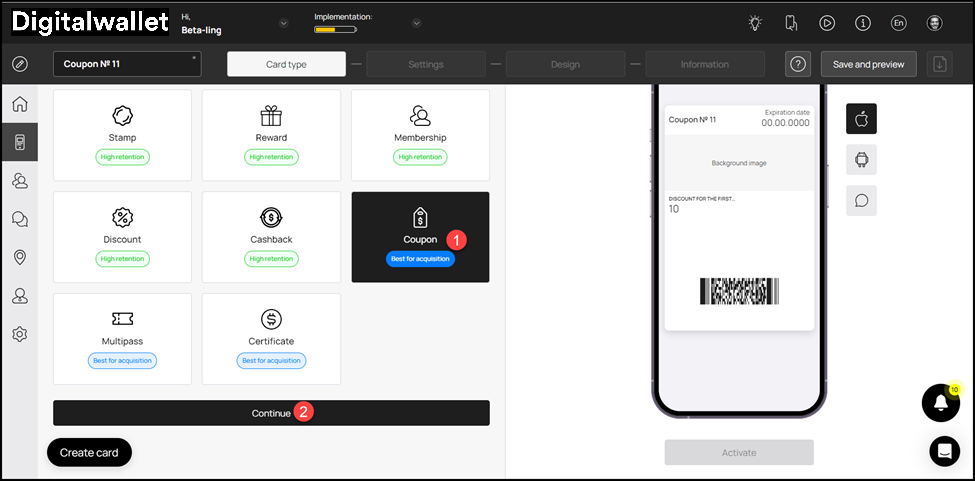Screen dimensions: 975x481
Task: Open the lightbulb tips icon
Action: click(x=755, y=24)
